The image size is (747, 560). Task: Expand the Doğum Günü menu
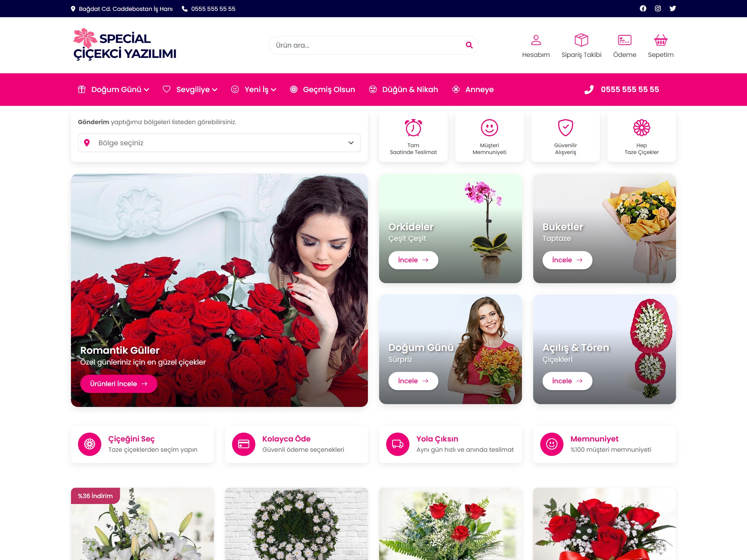(x=114, y=90)
